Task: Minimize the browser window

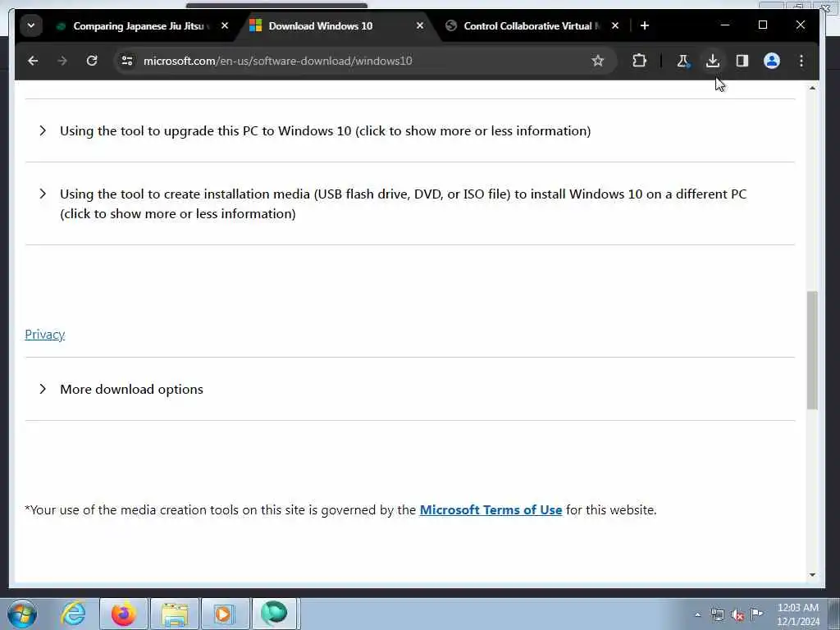Action: [725, 25]
